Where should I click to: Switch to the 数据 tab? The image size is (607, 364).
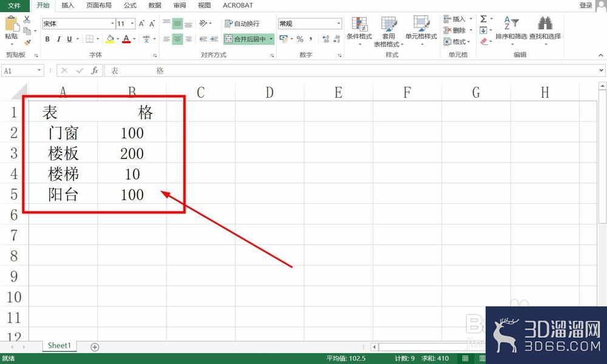point(155,5)
